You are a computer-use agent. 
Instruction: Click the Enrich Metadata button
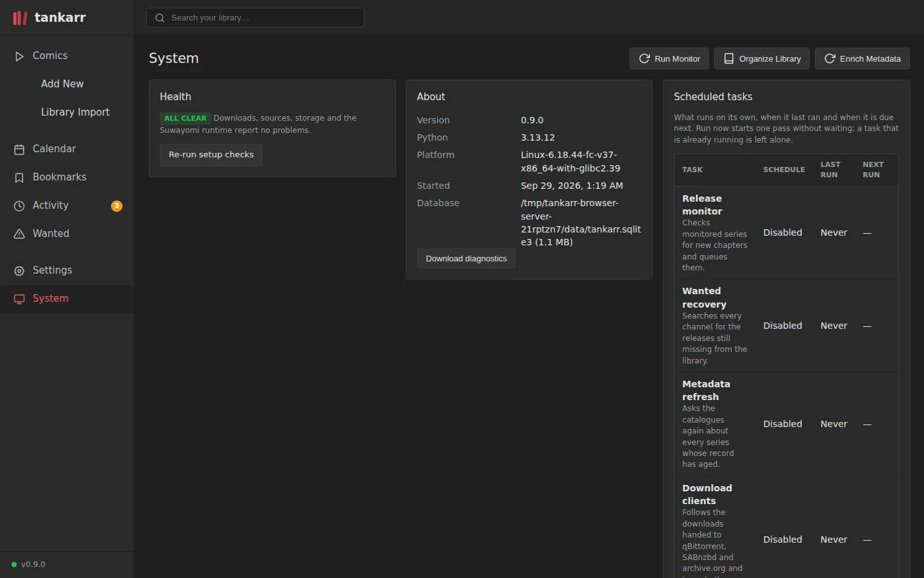(x=862, y=58)
